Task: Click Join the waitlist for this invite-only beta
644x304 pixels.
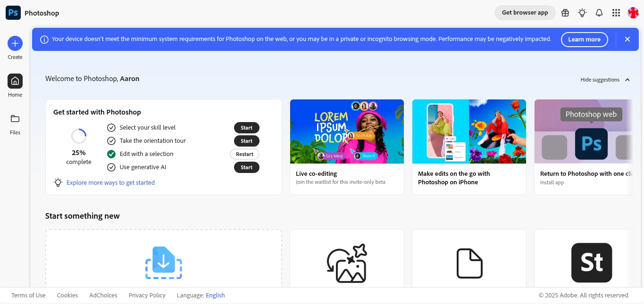Action: coord(341,182)
